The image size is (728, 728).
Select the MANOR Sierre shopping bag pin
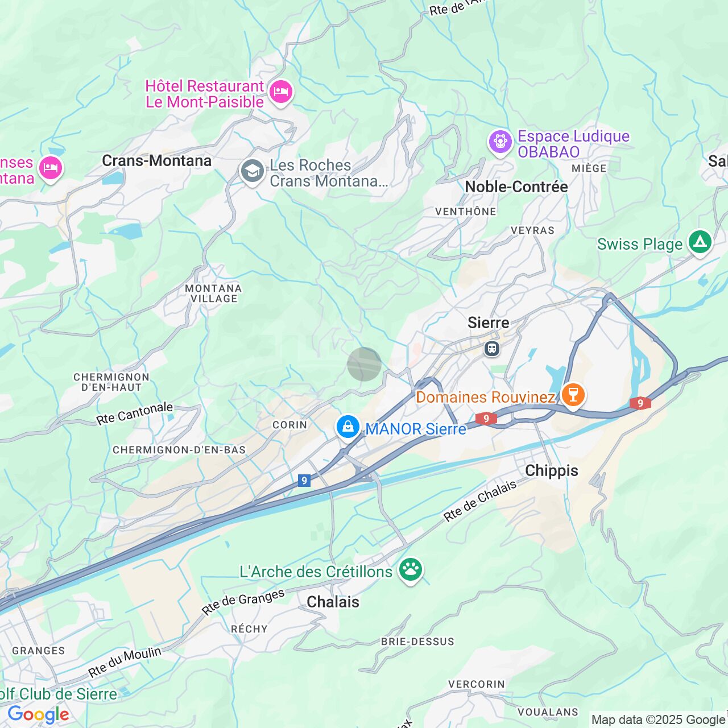coord(348,428)
